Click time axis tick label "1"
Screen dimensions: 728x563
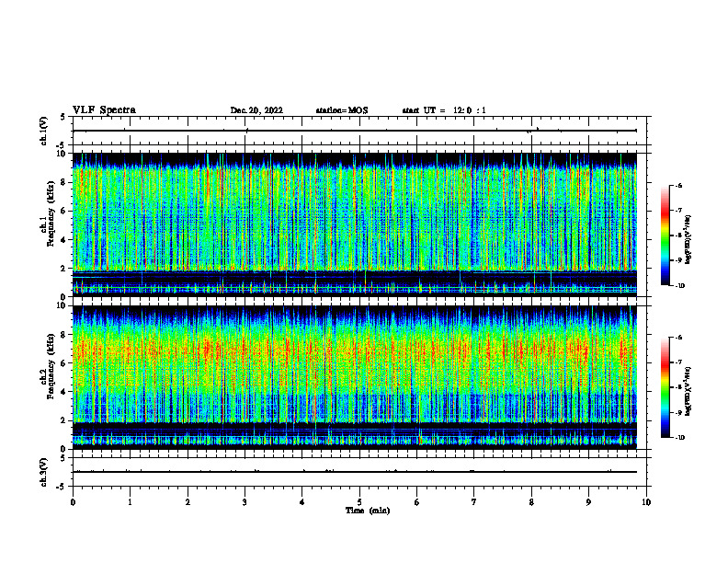[131, 502]
